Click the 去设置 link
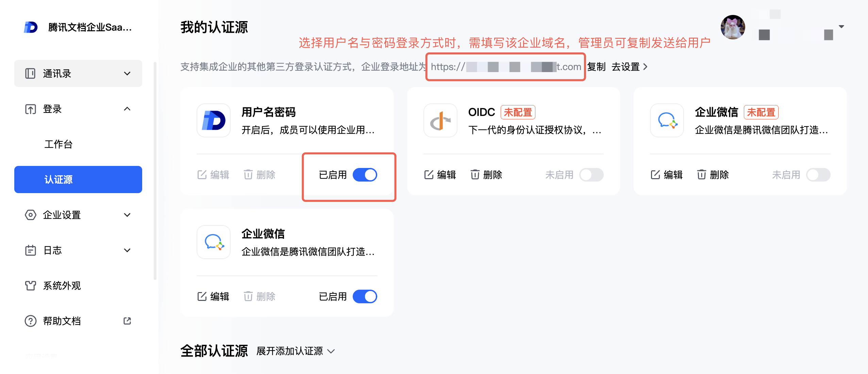 (629, 67)
